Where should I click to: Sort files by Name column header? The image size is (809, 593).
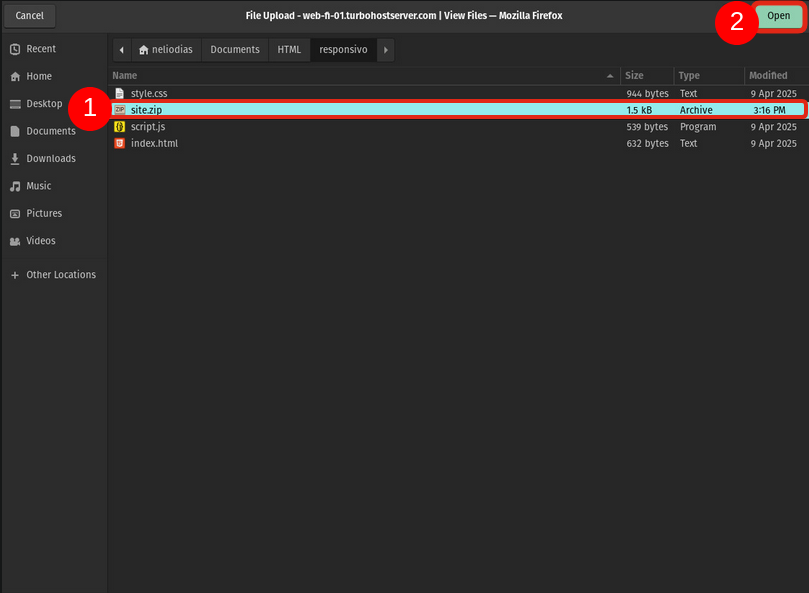[x=125, y=76]
